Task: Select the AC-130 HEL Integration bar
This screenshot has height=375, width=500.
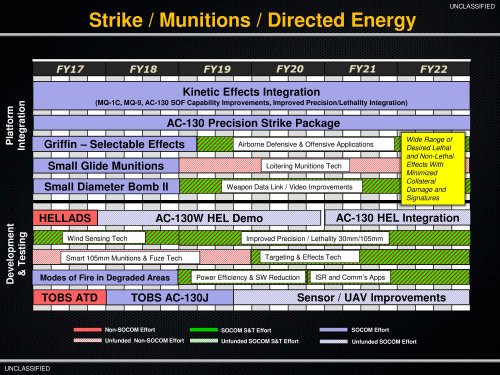Action: coord(397,218)
